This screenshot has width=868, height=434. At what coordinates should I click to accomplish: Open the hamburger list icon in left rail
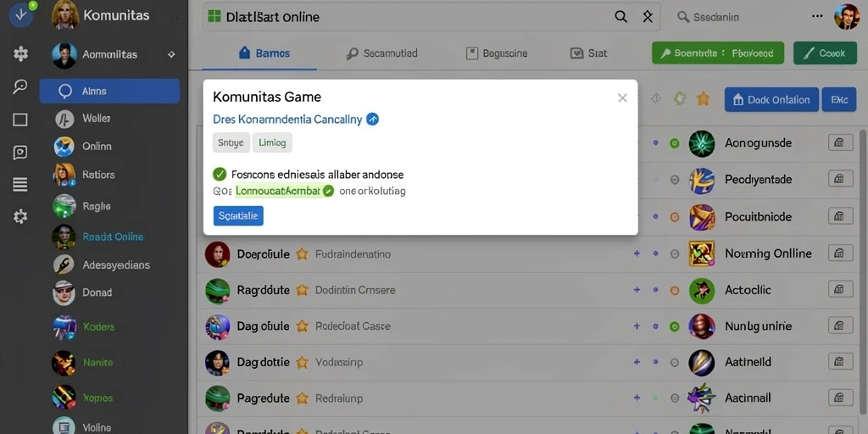click(x=20, y=185)
